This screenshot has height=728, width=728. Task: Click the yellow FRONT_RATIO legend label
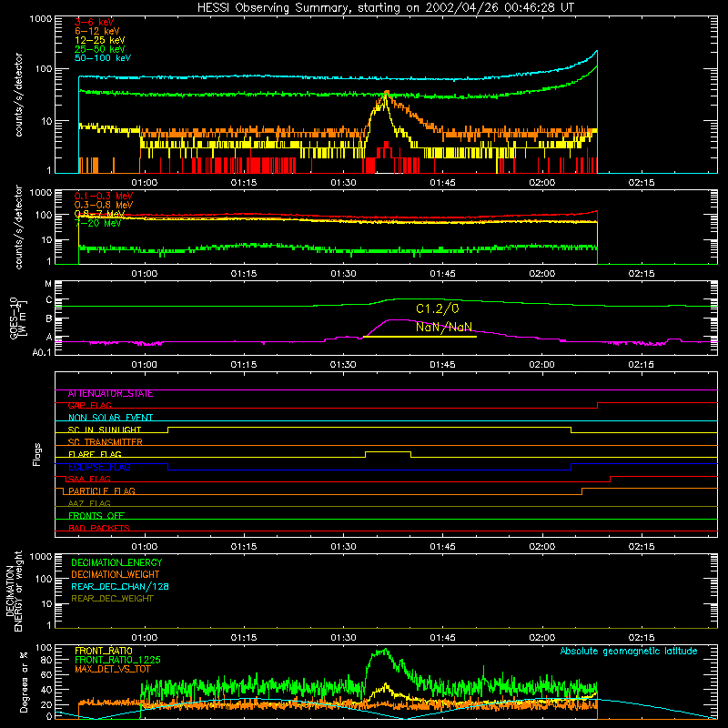pyautogui.click(x=104, y=652)
